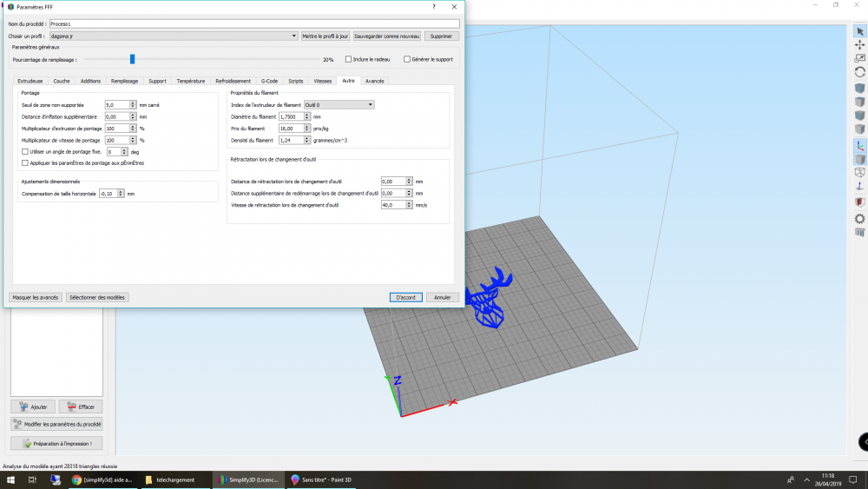This screenshot has height=489, width=868.
Task: Select the rotate models tool
Action: pos(859,72)
